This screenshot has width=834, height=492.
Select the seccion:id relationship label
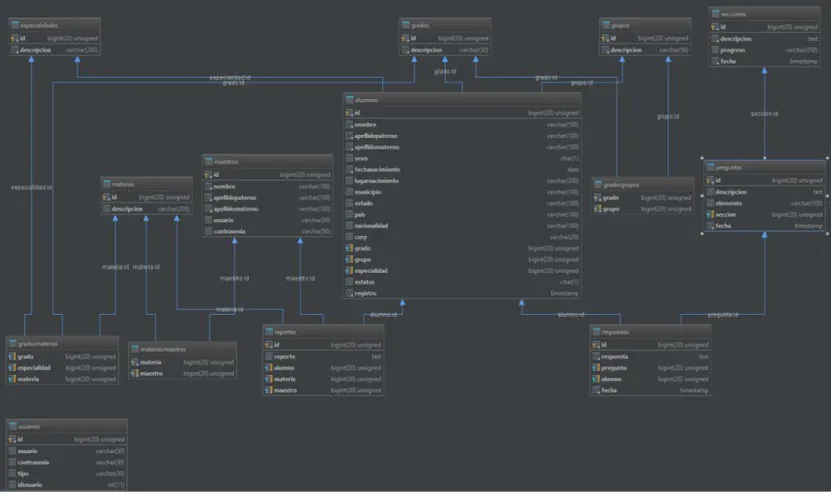(764, 114)
